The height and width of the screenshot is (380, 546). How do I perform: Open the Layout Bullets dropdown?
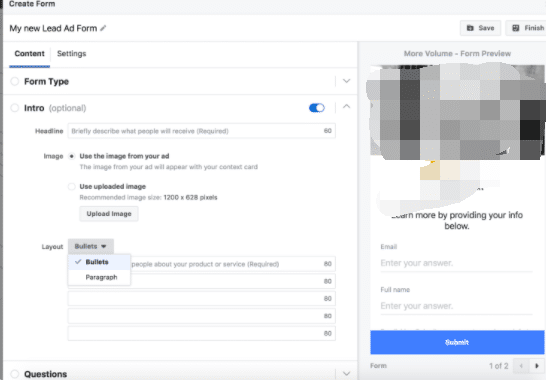coord(91,246)
